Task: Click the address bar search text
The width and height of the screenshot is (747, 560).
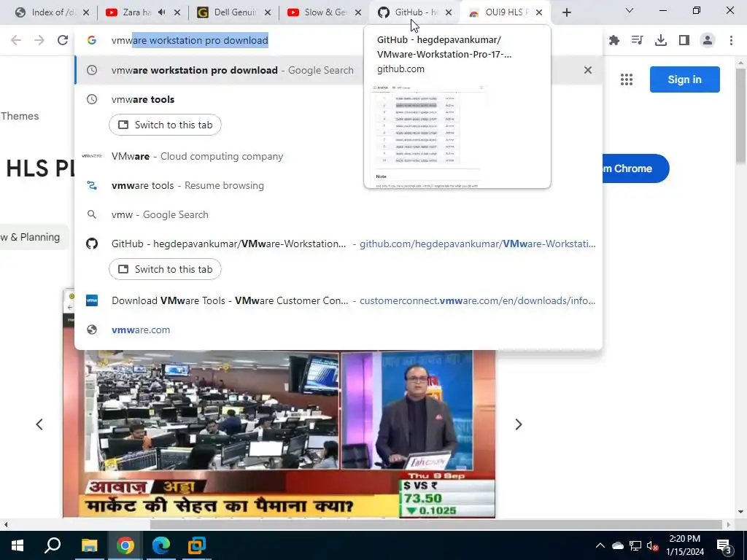Action: (x=190, y=41)
